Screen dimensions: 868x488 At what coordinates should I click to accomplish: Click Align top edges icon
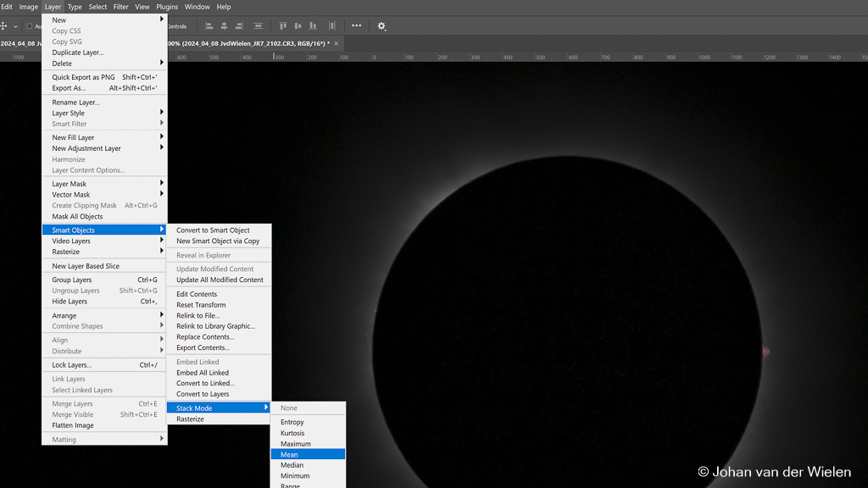[283, 26]
